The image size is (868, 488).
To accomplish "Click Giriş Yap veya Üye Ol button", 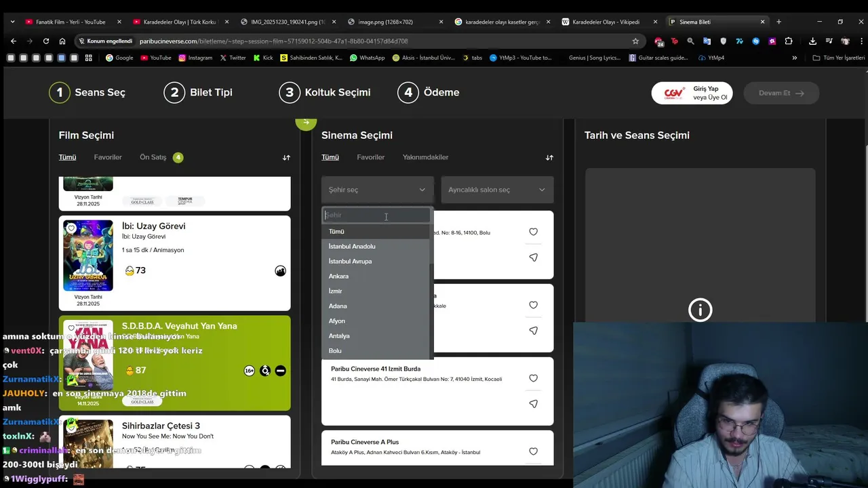I will coord(692,93).
